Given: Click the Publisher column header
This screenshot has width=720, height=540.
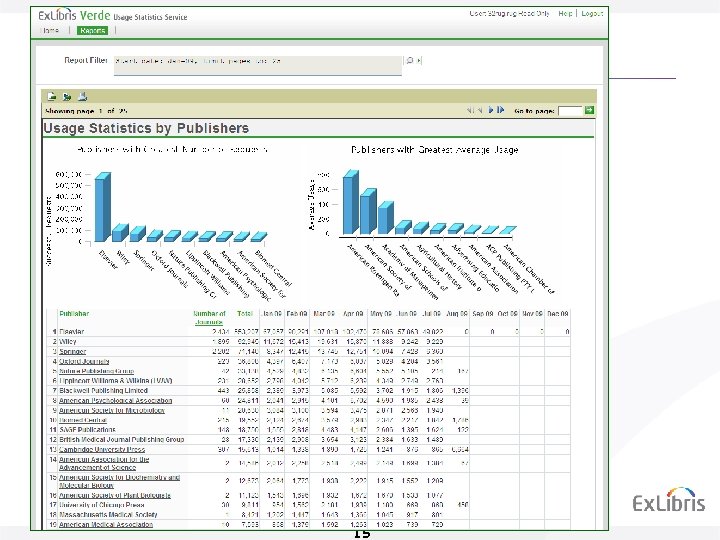Looking at the screenshot, I should pos(74,314).
